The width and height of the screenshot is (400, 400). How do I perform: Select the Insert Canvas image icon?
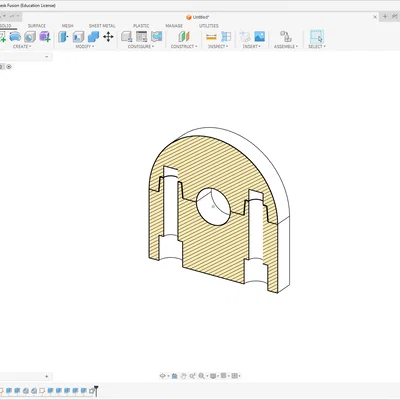click(259, 37)
